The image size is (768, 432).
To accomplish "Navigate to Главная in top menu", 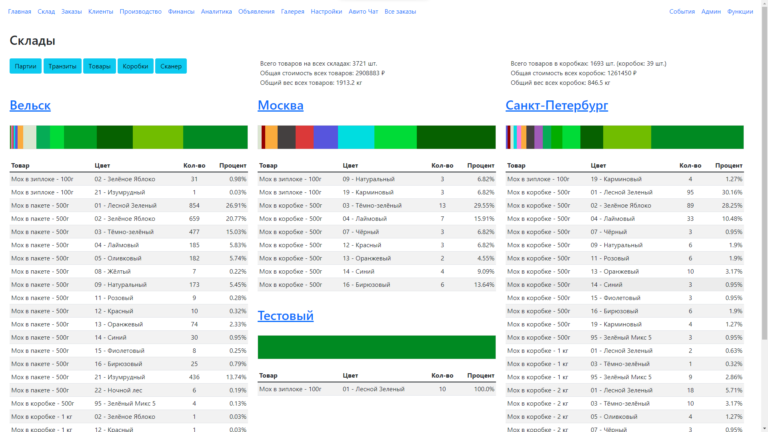I will 20,10.
